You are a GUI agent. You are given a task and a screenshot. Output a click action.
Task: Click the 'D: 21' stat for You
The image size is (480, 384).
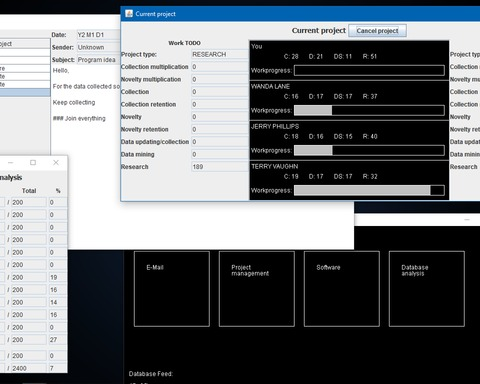[x=316, y=56]
